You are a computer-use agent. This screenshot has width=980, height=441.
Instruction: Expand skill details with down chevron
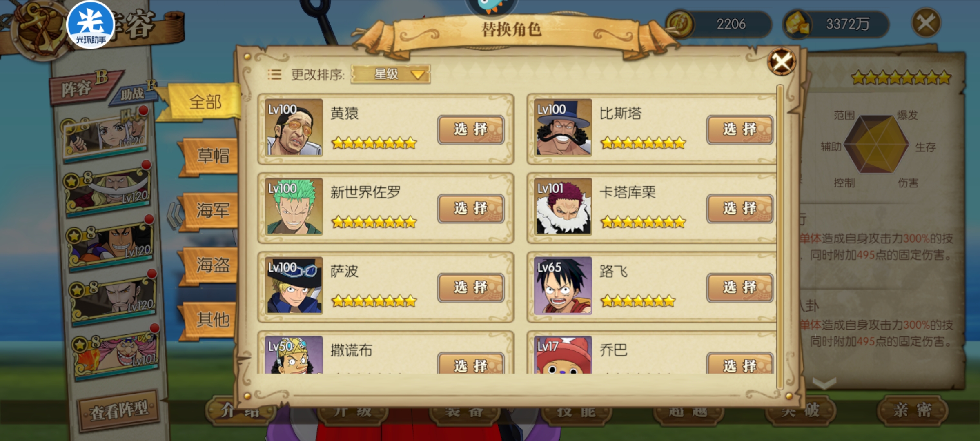point(824,383)
